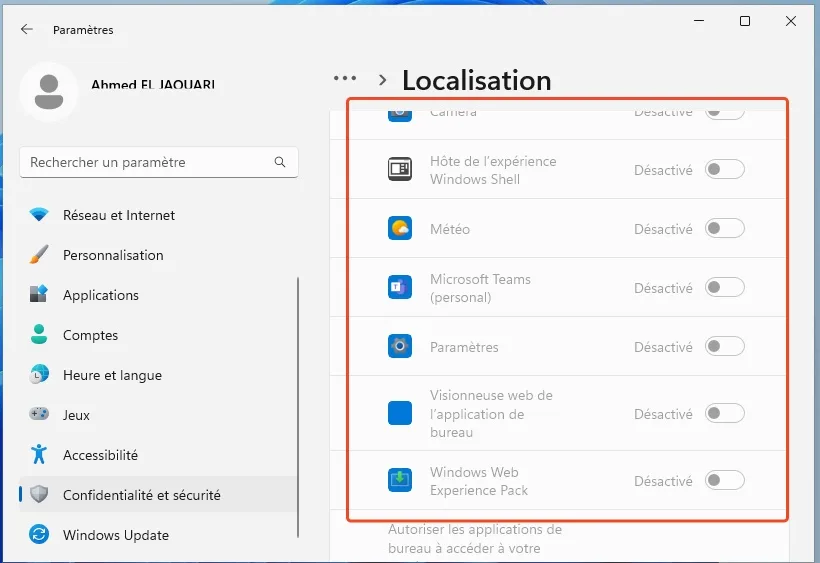Open Accessibilité settings

click(x=158, y=455)
